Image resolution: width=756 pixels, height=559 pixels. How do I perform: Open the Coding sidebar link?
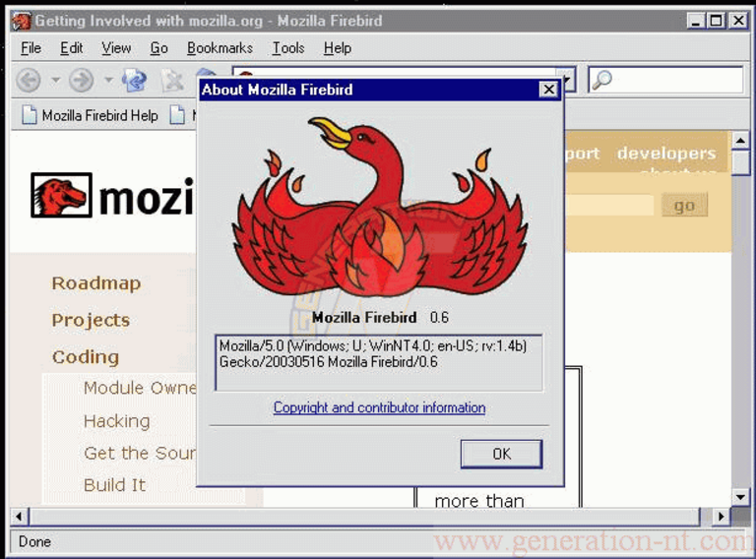click(86, 357)
